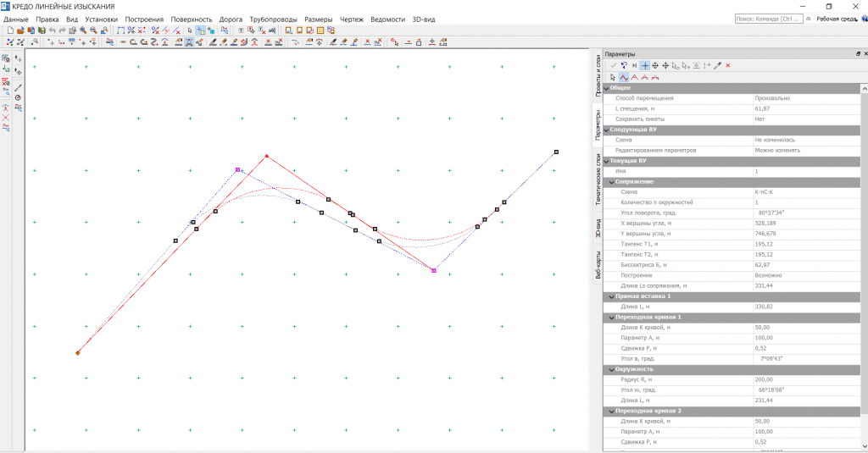Toggle the highlighted crosshair capture mode button
The height and width of the screenshot is (453, 868).
tap(644, 65)
